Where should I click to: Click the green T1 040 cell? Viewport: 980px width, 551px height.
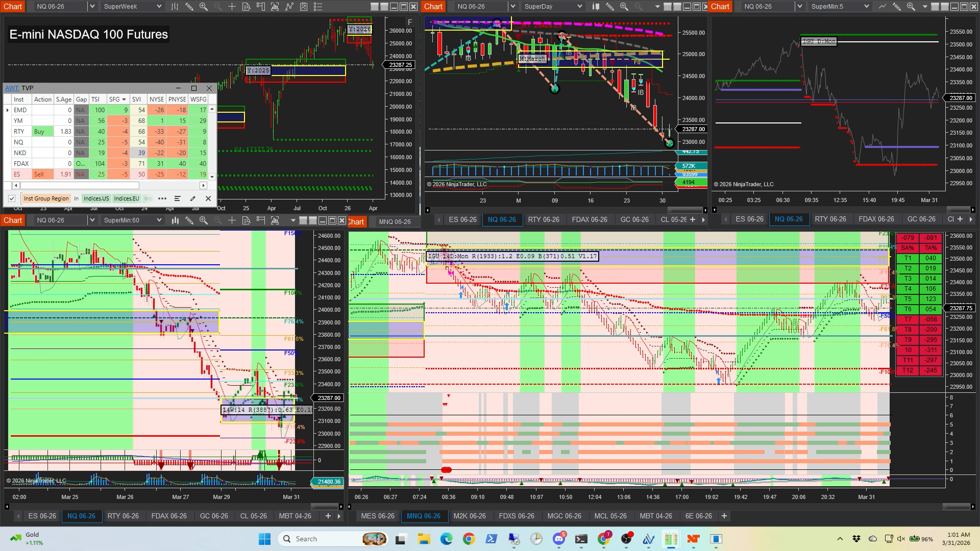click(920, 258)
